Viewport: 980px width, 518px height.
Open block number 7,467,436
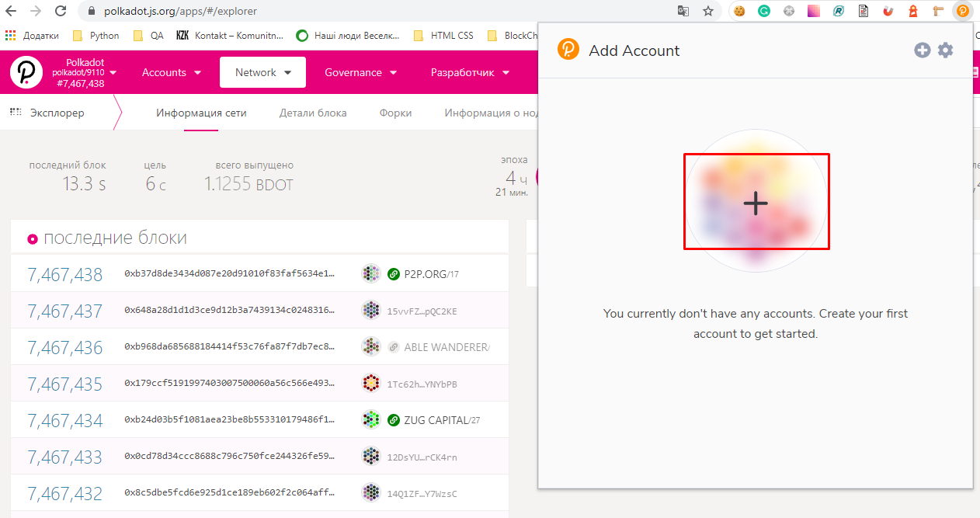pos(64,347)
